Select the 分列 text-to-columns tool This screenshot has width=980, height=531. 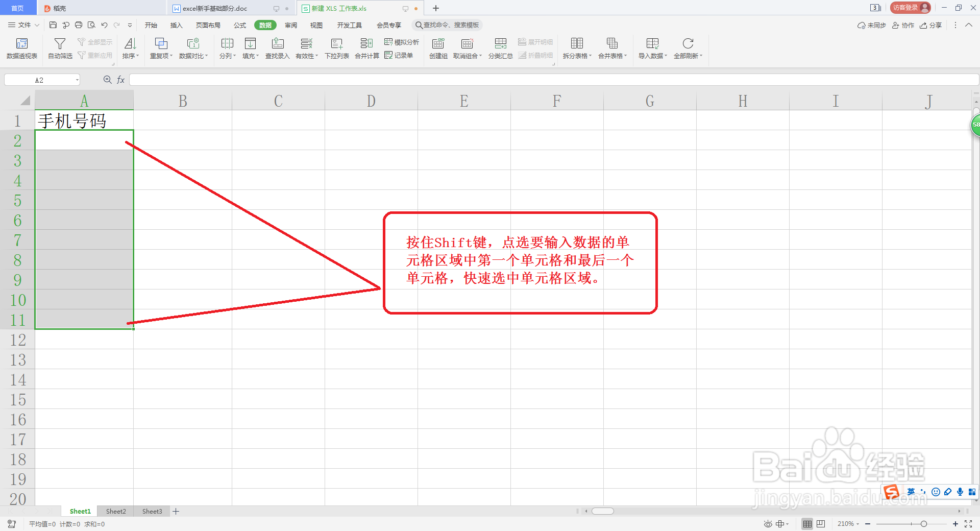[x=227, y=49]
